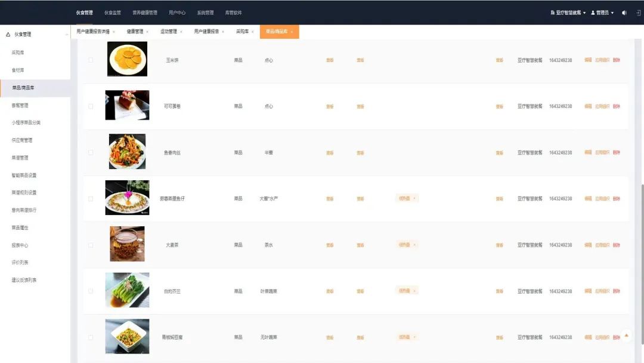Open 建议反馈列表 in the sidebar

(24, 280)
